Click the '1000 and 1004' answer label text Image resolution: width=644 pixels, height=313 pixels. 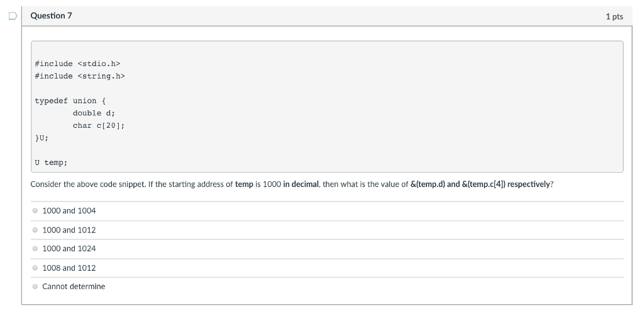[x=69, y=210]
